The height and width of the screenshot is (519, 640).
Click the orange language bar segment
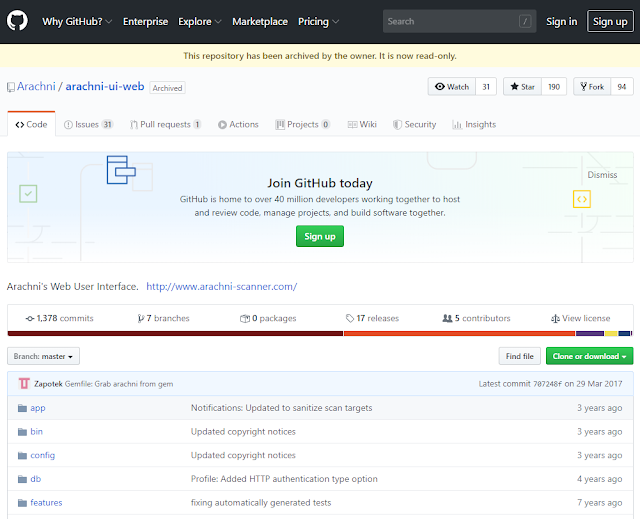click(x=460, y=333)
